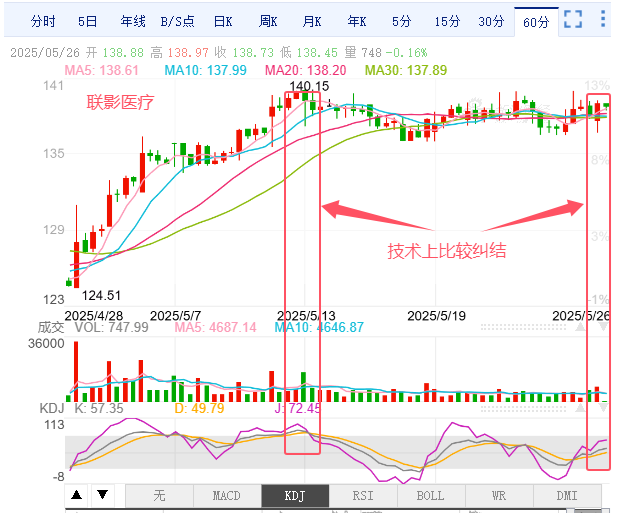Switch indicator to DMI

[567, 496]
